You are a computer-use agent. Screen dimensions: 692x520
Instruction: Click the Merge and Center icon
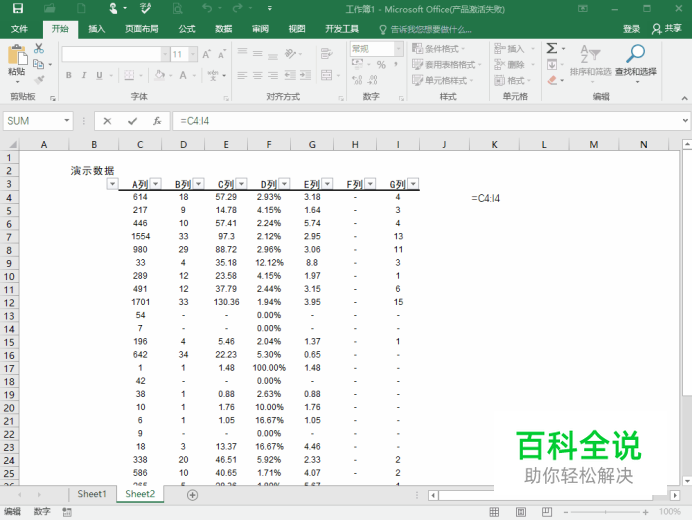point(327,75)
